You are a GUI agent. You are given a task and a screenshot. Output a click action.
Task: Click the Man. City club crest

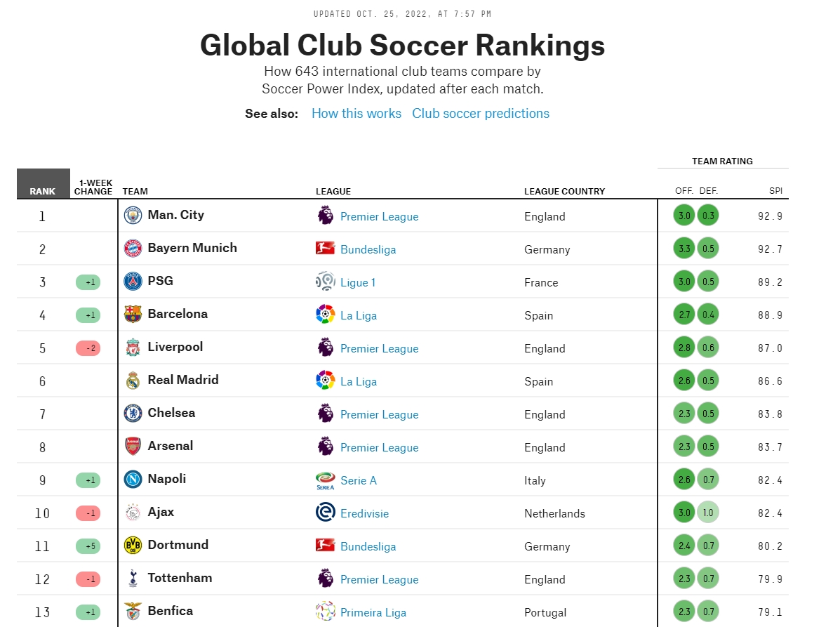(133, 216)
